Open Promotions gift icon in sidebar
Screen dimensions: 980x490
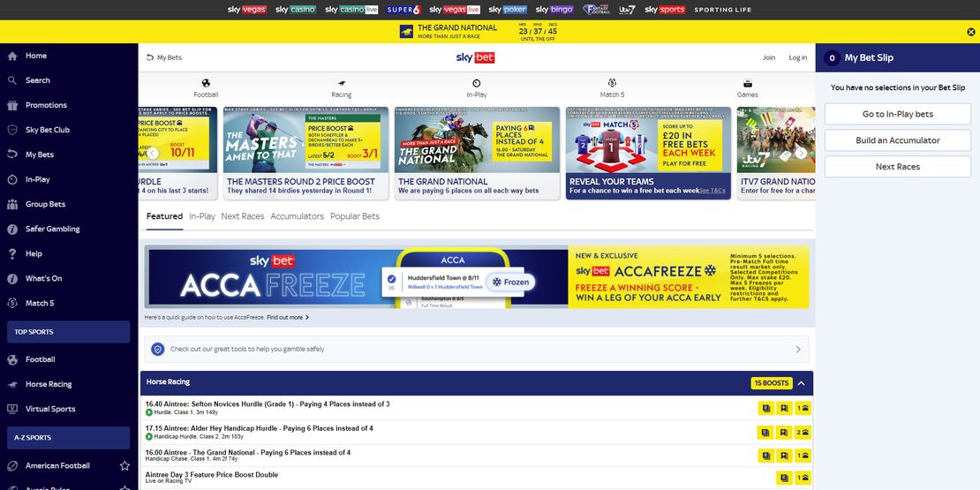click(12, 105)
